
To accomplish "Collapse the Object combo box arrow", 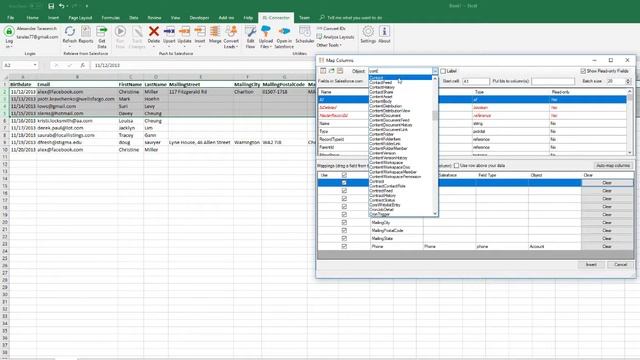I will pyautogui.click(x=435, y=71).
